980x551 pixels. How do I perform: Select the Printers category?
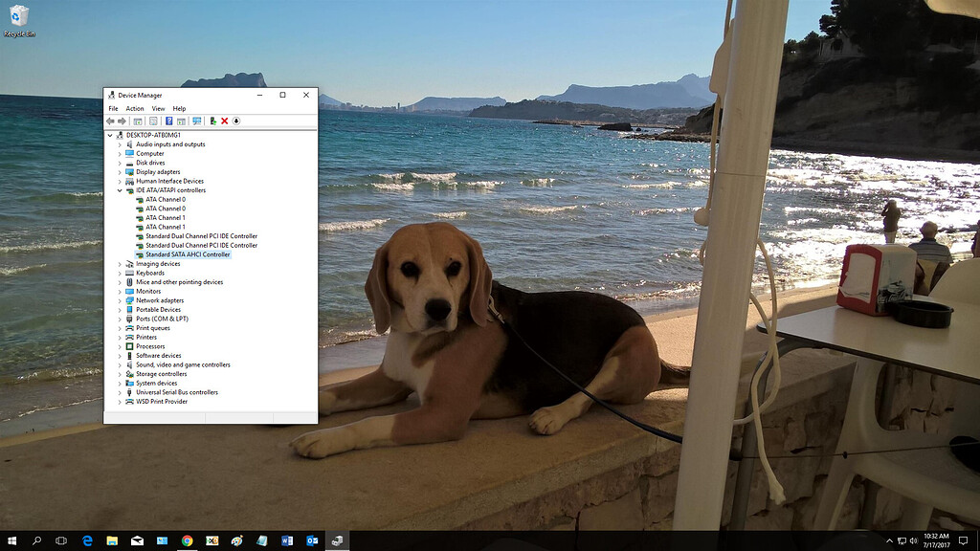pos(146,338)
